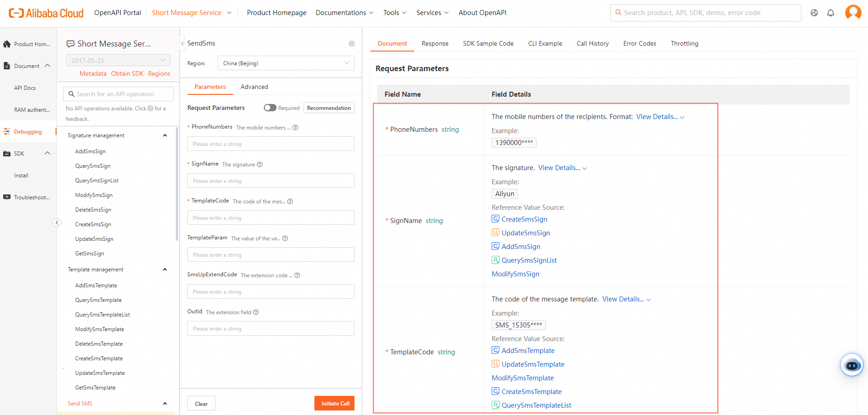This screenshot has height=415, width=868.
Task: Click the help icon beside PhoneNumbers
Action: [x=295, y=128]
